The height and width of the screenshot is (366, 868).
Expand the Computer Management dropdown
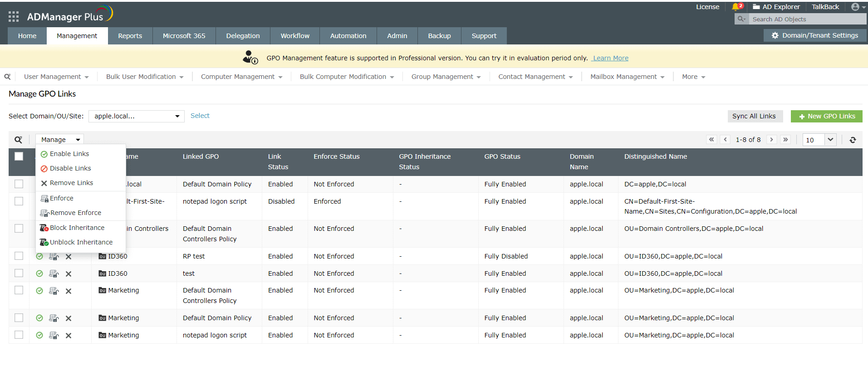pos(242,77)
